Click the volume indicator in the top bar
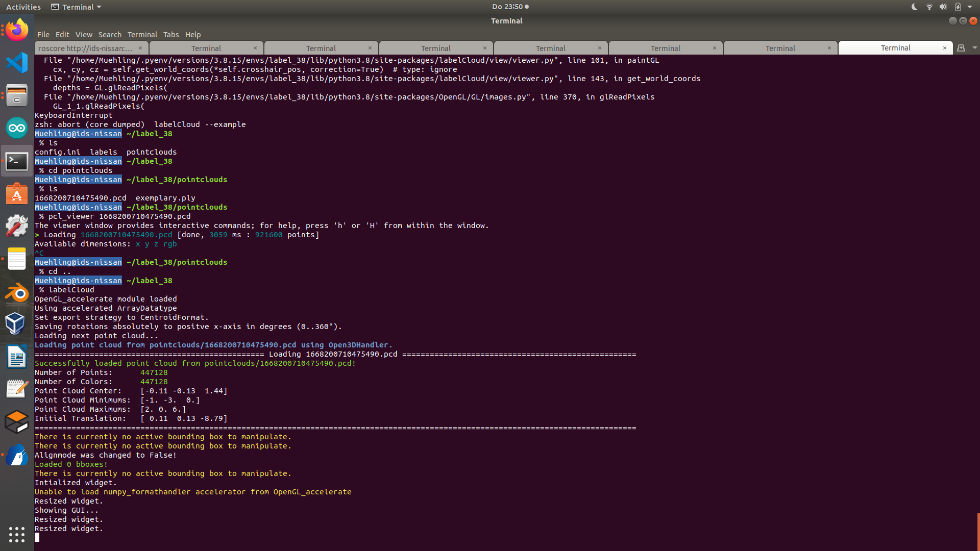 point(943,7)
